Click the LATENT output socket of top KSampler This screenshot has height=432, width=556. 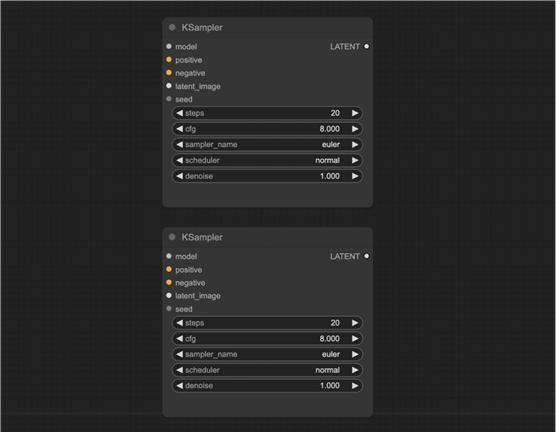(366, 46)
